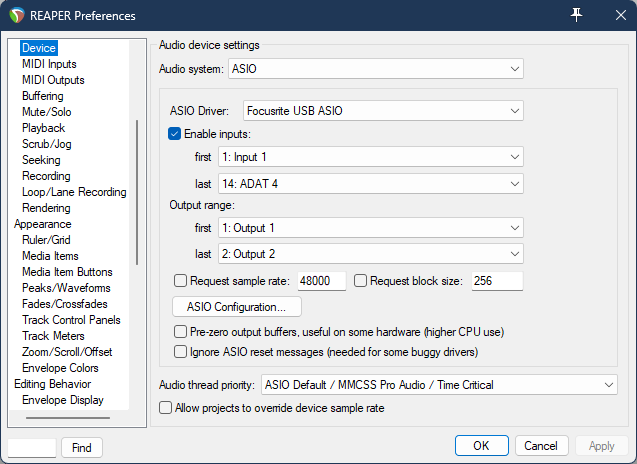The image size is (637, 464).
Task: Open the last input ADAT 4 dropdown
Action: click(x=370, y=183)
